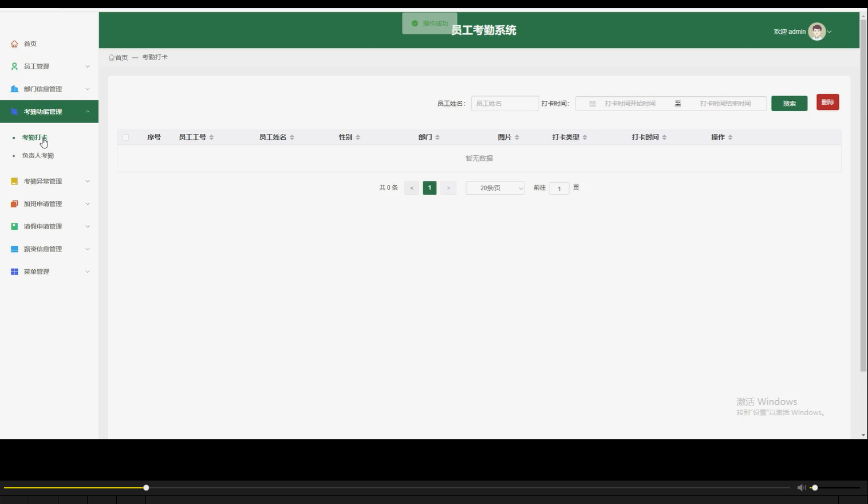Sort by 员工姓名 column arrows
868x504 pixels.
tap(291, 137)
